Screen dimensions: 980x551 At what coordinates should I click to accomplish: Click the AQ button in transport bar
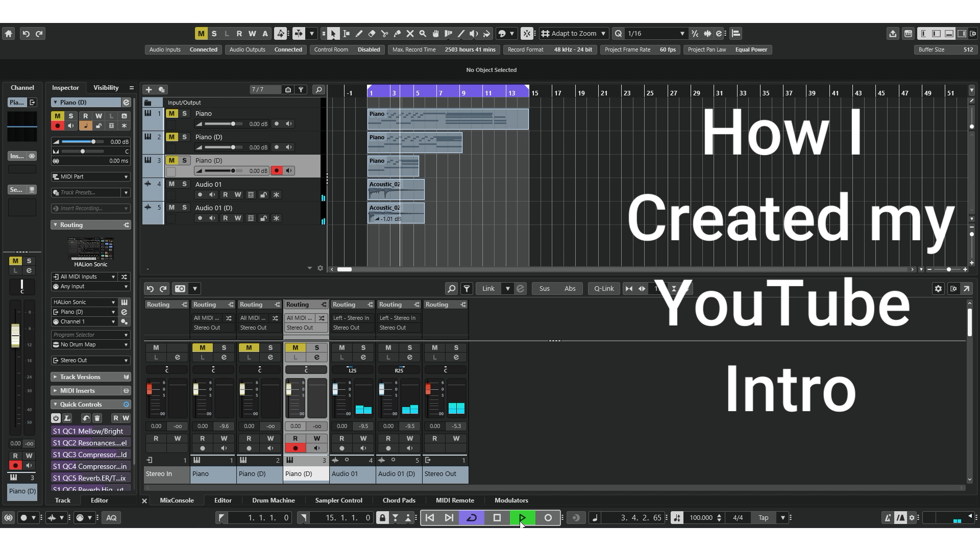tap(111, 517)
